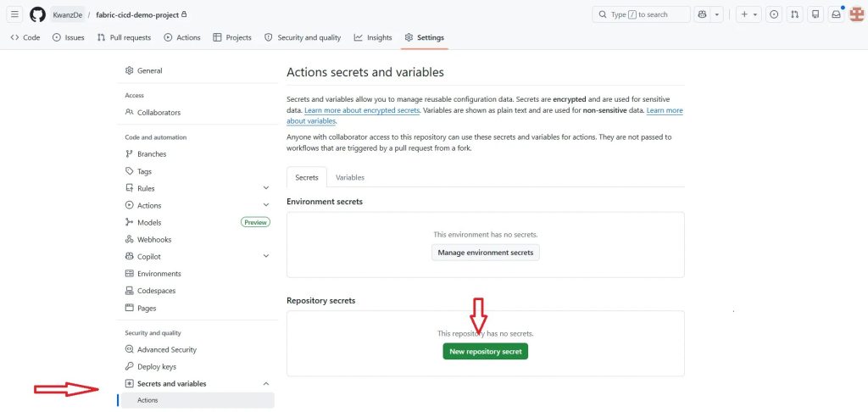Click New repository secret button
868x412 pixels.
pos(486,352)
